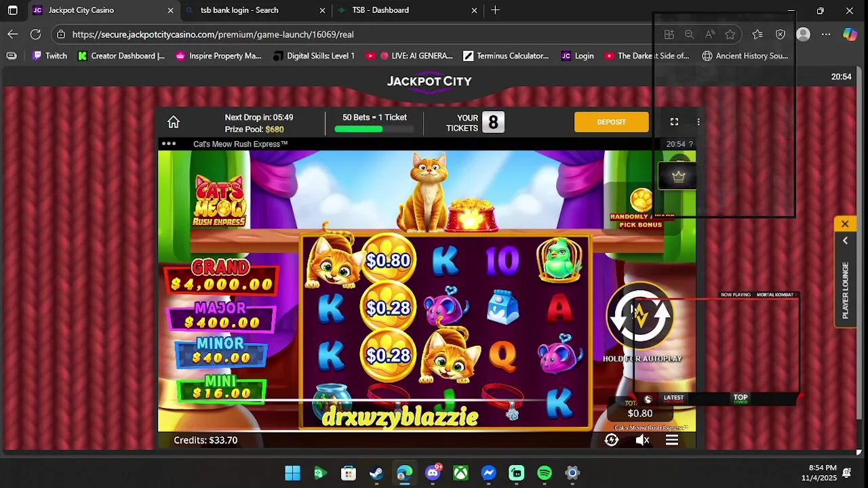Select the MAJOR $400.00 jackpot panel
Image resolution: width=868 pixels, height=488 pixels.
pos(220,316)
